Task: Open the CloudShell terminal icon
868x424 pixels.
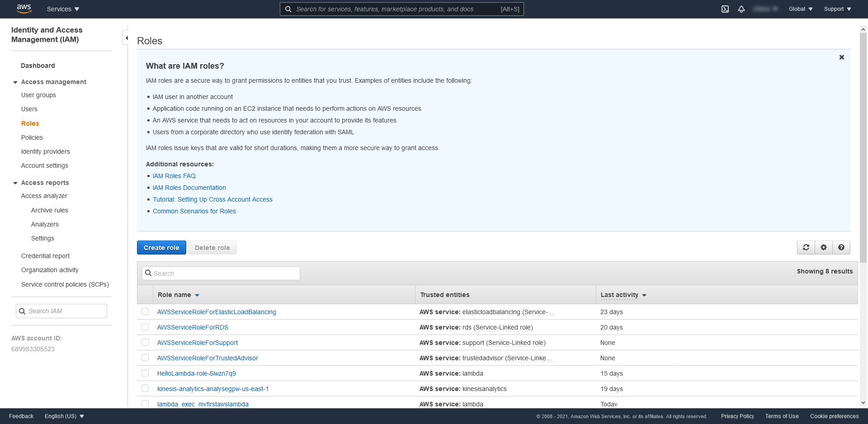Action: point(725,9)
